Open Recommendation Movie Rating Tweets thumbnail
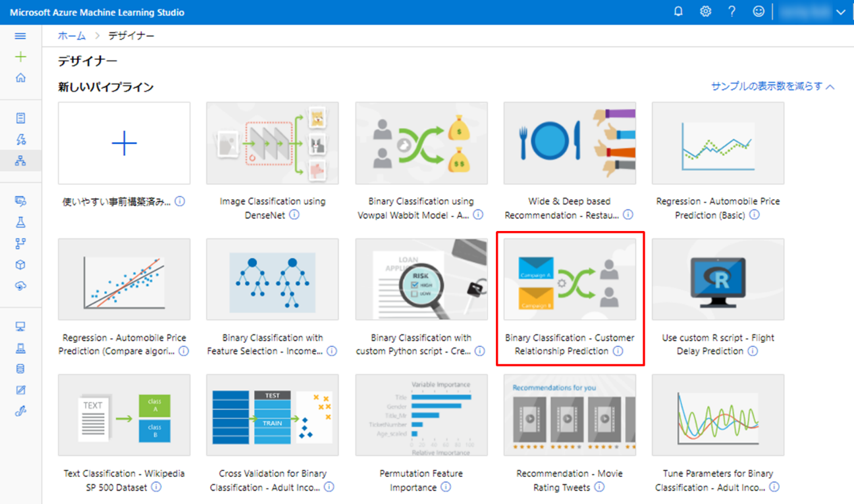The height and width of the screenshot is (504, 854). [x=570, y=415]
